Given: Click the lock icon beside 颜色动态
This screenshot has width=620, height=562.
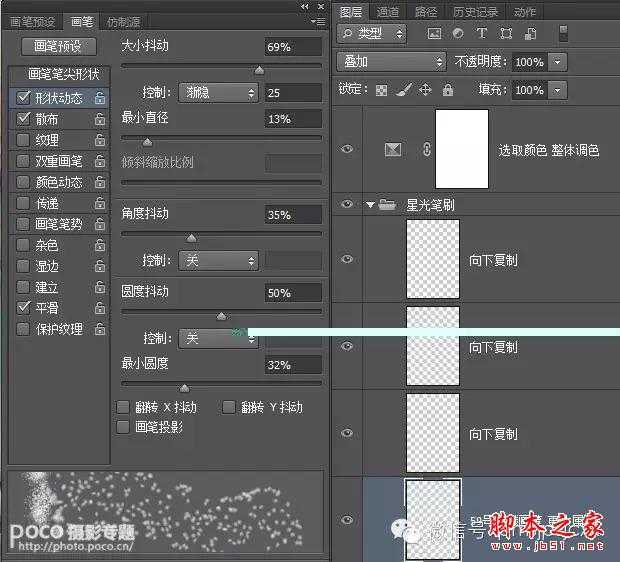Looking at the screenshot, I should pos(100,182).
